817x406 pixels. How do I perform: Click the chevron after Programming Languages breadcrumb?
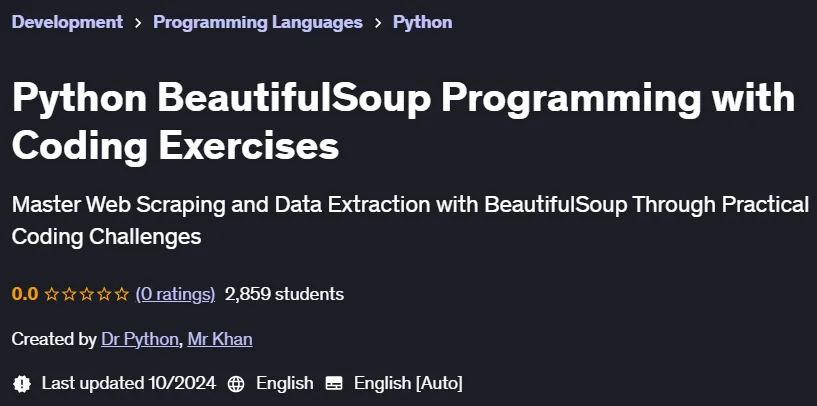pyautogui.click(x=378, y=23)
